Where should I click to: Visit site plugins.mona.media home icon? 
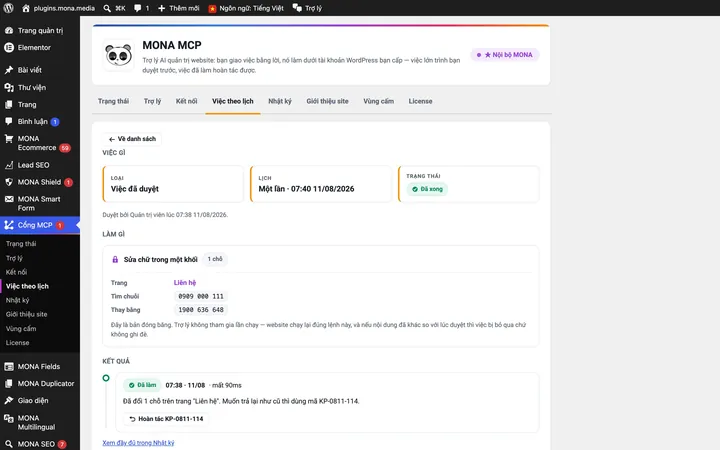pos(26,8)
